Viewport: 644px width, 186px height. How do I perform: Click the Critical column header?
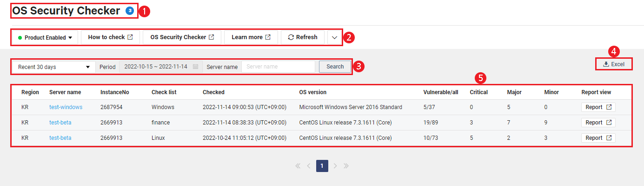(x=479, y=92)
